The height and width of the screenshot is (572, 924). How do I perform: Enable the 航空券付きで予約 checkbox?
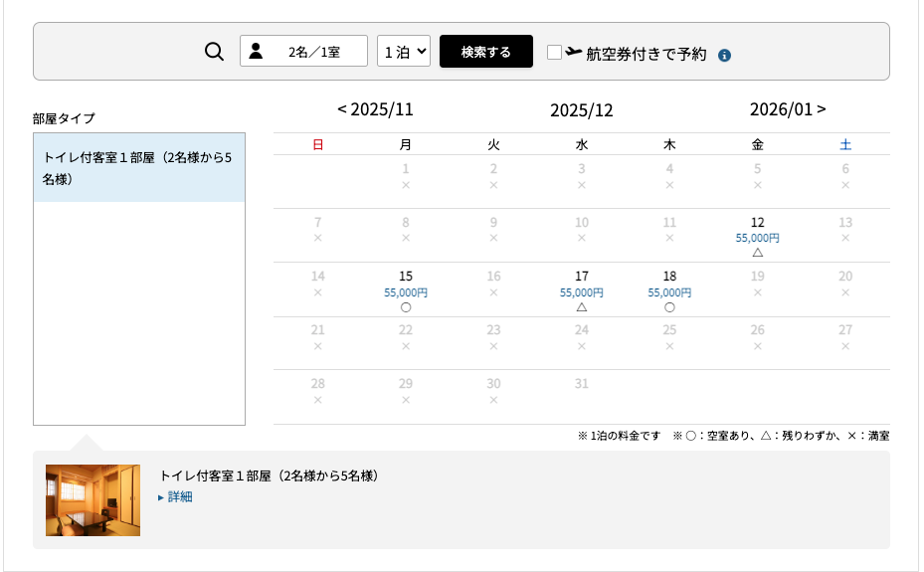pyautogui.click(x=554, y=53)
